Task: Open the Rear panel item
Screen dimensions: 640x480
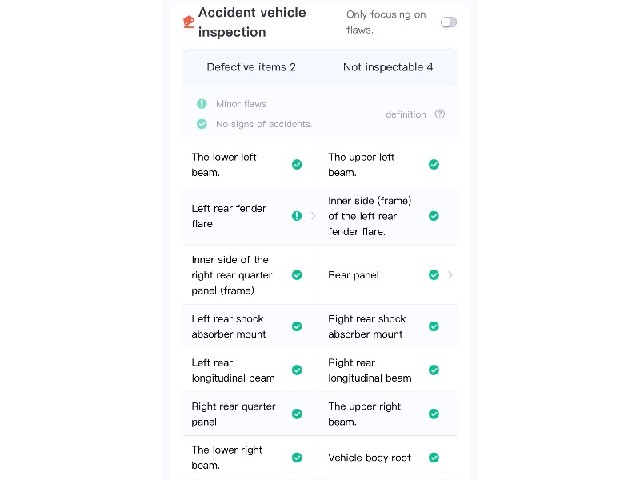Action: point(389,275)
